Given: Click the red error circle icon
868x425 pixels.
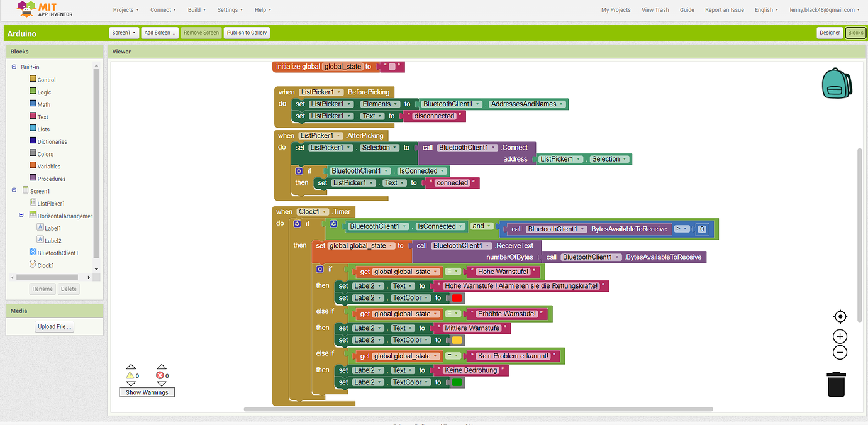Looking at the screenshot, I should pos(160,375).
